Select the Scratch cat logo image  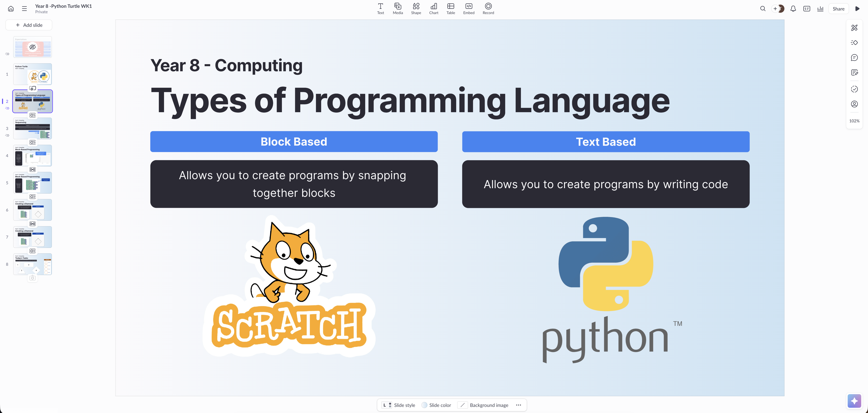289,287
